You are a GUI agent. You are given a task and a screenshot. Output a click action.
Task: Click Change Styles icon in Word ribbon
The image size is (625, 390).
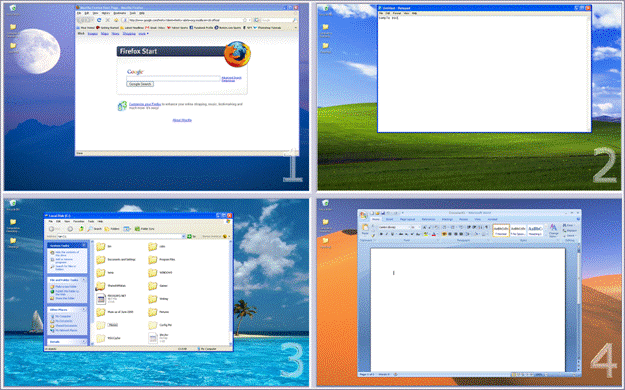point(553,230)
